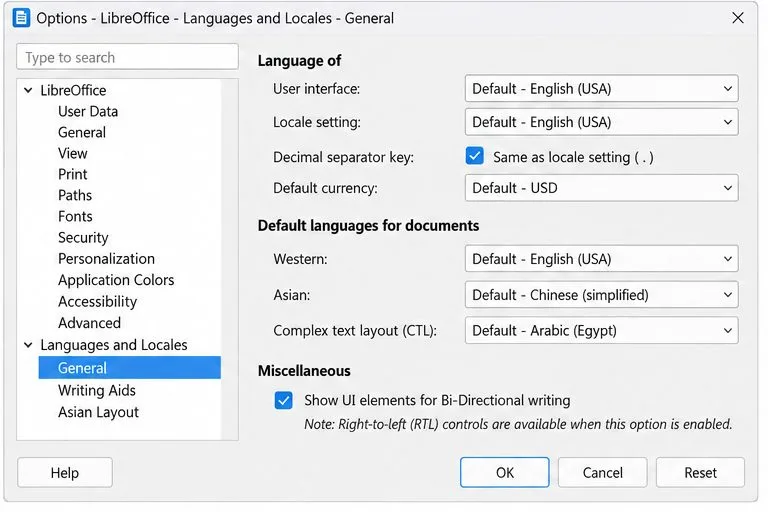Close the Options dialog window
This screenshot has height=512, width=768.
(738, 18)
